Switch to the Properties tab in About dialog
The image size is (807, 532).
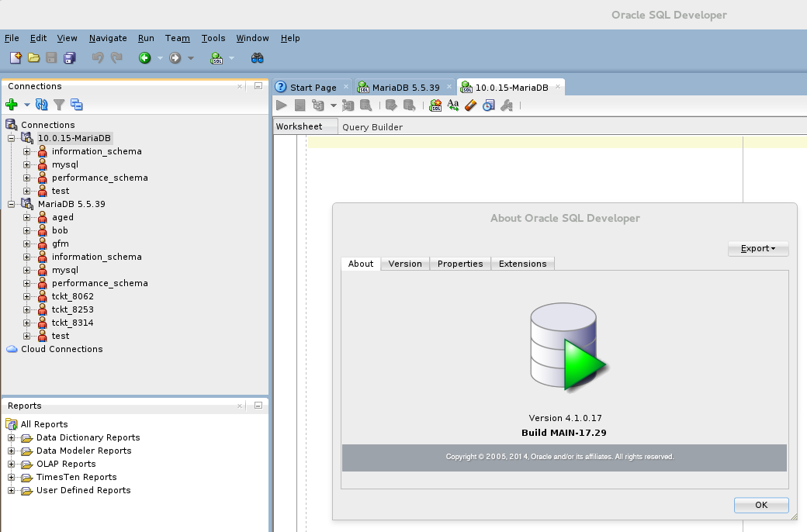pos(459,264)
